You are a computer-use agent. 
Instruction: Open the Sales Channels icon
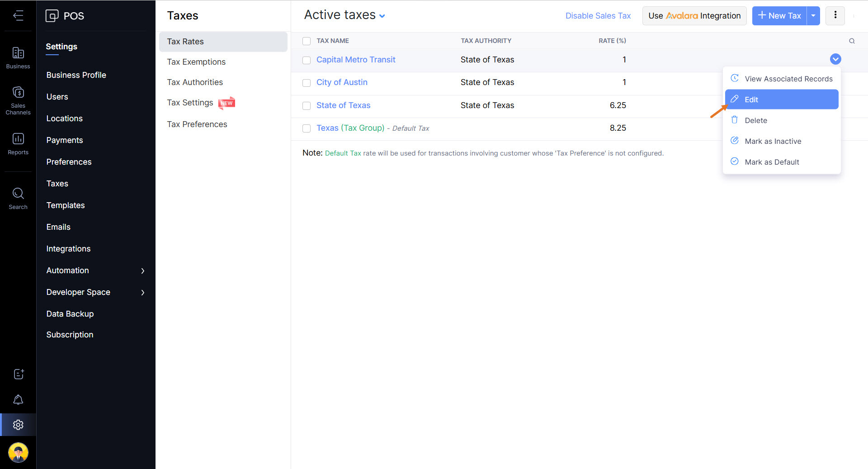pyautogui.click(x=18, y=100)
